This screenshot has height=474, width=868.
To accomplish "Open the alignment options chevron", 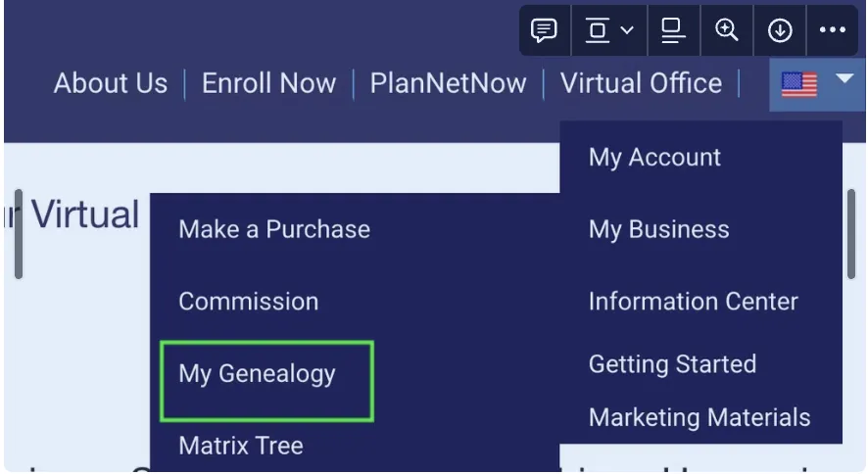I will 627,31.
